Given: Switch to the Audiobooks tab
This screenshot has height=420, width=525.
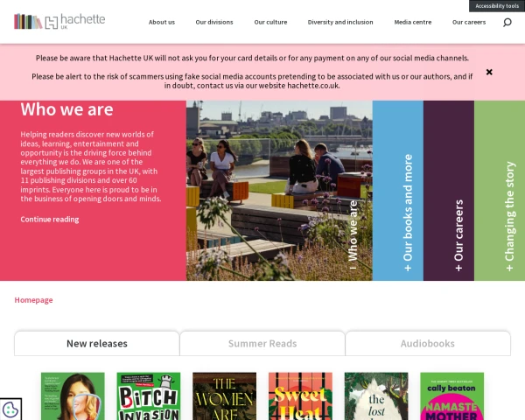Looking at the screenshot, I should (x=428, y=343).
